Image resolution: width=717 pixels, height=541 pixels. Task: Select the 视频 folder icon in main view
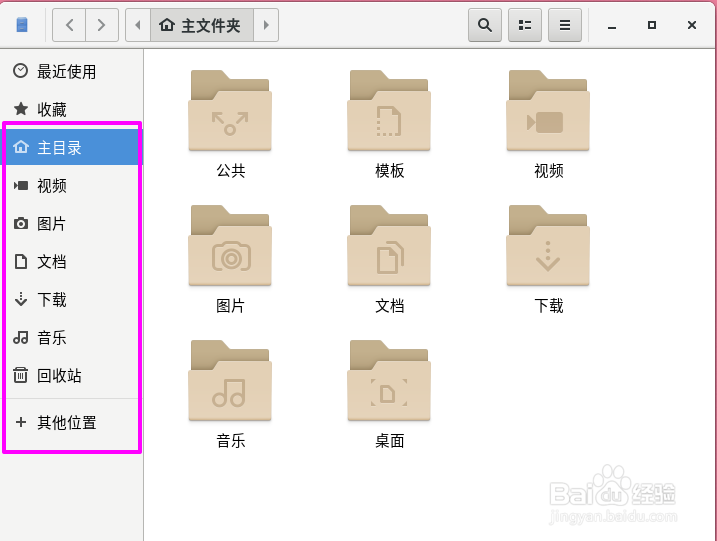click(x=548, y=111)
